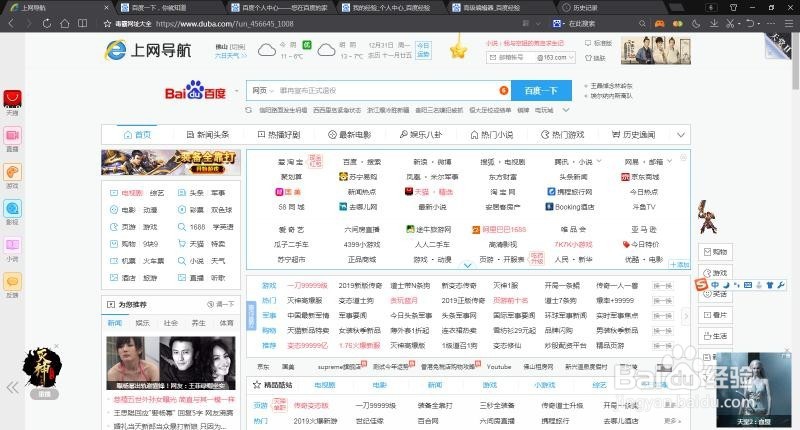
Task: Click the scissors screenshot tool icon
Action: tap(730, 23)
